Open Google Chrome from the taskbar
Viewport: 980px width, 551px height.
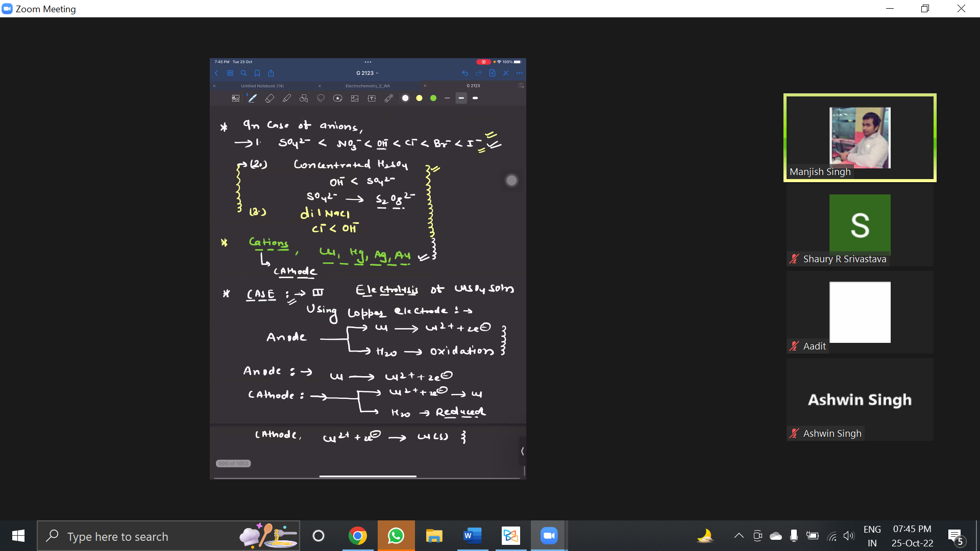click(358, 536)
